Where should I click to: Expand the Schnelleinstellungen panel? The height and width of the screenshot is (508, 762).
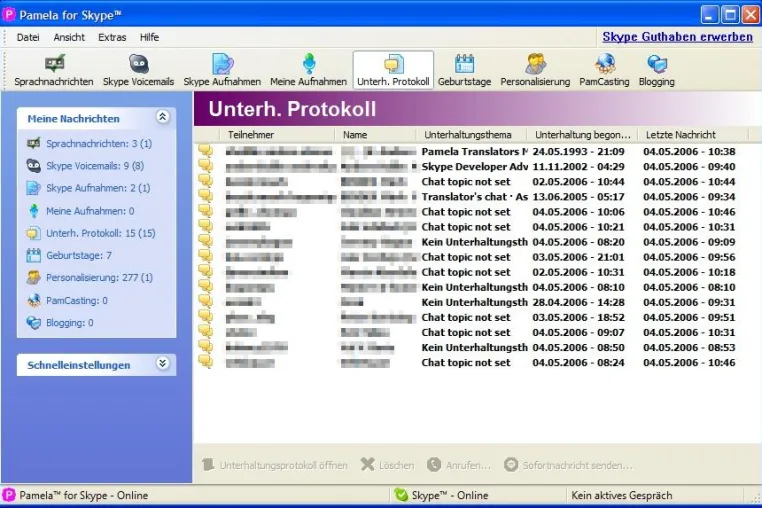click(162, 364)
